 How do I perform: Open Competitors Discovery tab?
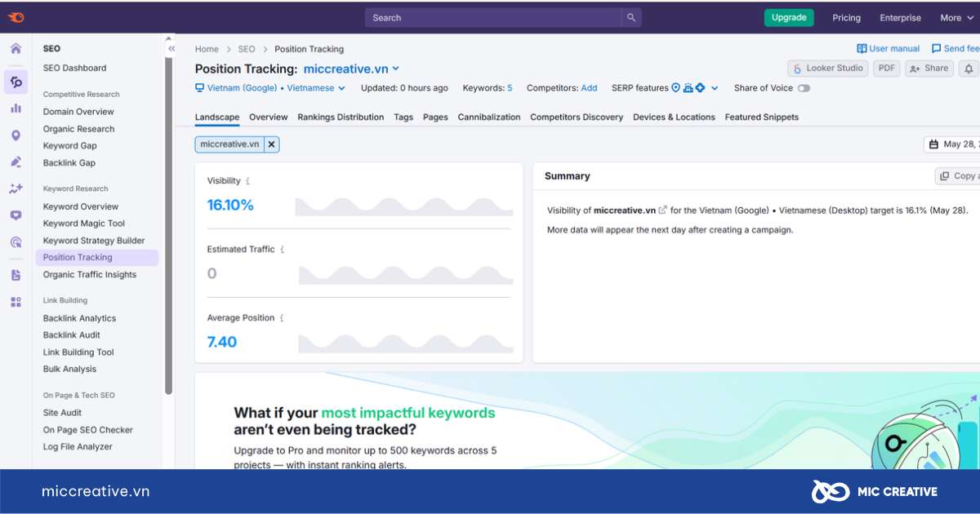pos(577,117)
